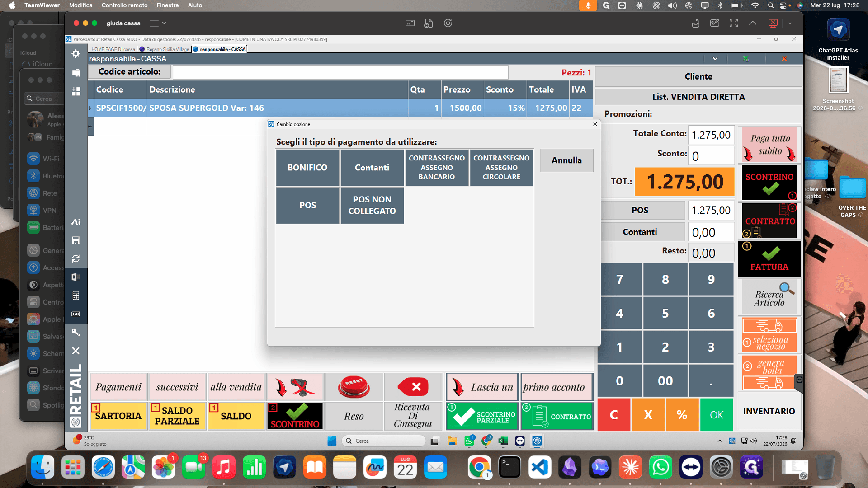Image resolution: width=868 pixels, height=488 pixels.
Task: Click the Codice articolo input field
Action: coord(340,72)
